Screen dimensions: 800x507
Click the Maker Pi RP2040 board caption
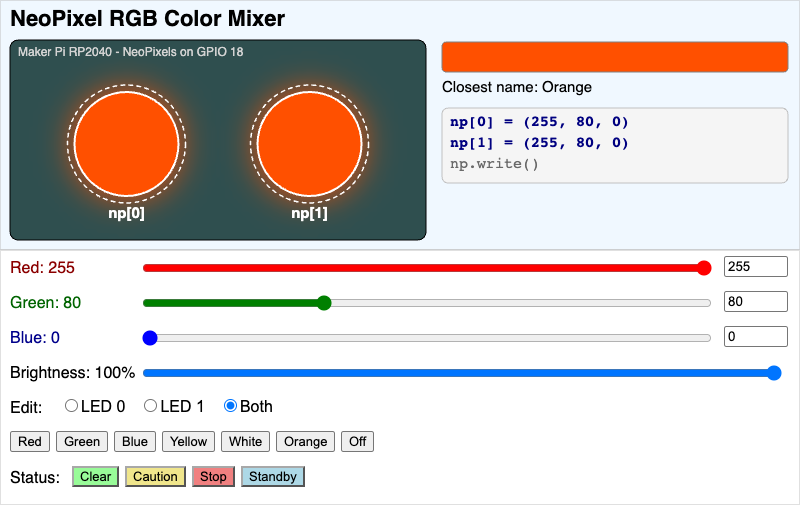point(131,52)
